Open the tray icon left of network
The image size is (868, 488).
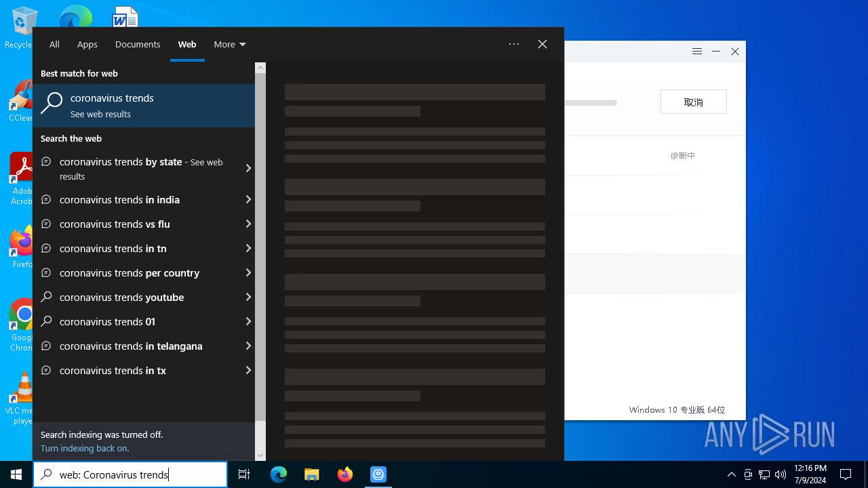748,474
